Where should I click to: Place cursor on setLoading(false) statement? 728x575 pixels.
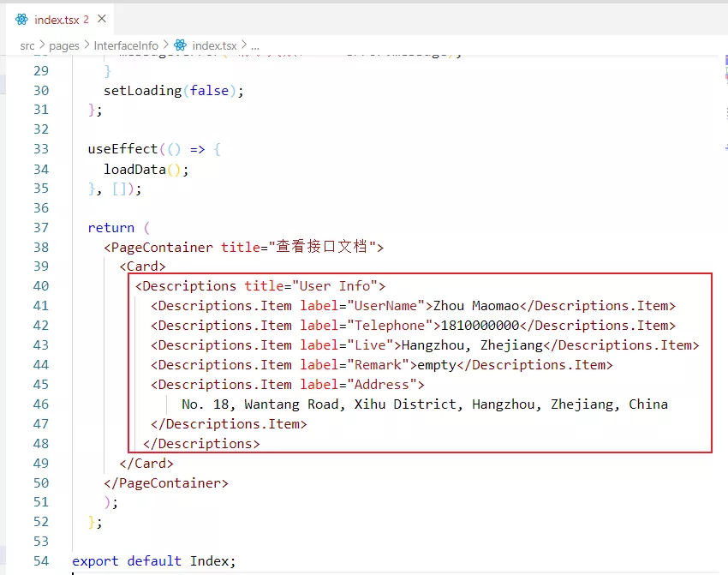(x=173, y=91)
